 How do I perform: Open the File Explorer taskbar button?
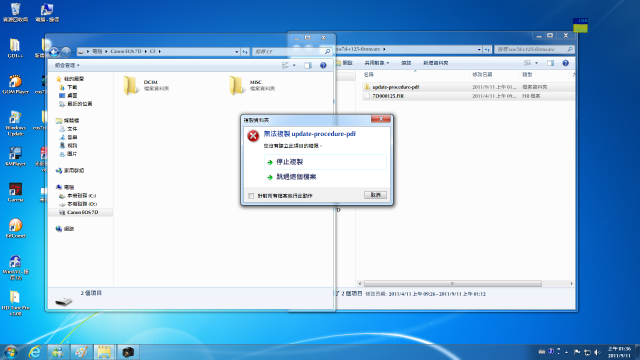104,352
